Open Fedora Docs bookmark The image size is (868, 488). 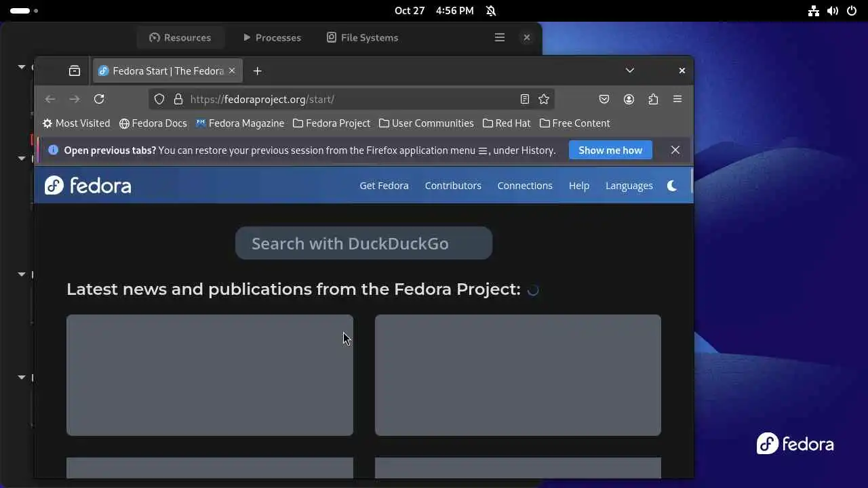[153, 123]
